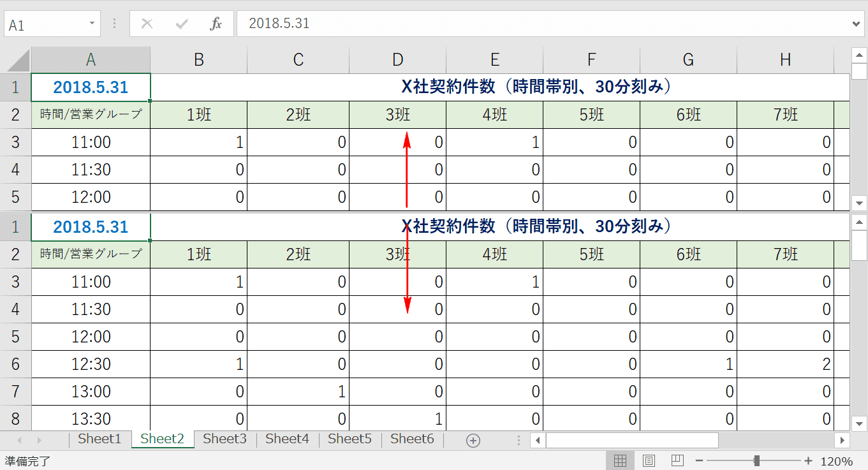Image resolution: width=868 pixels, height=470 pixels.
Task: Click the Cancel (X) icon in formula bar
Action: coord(147,24)
